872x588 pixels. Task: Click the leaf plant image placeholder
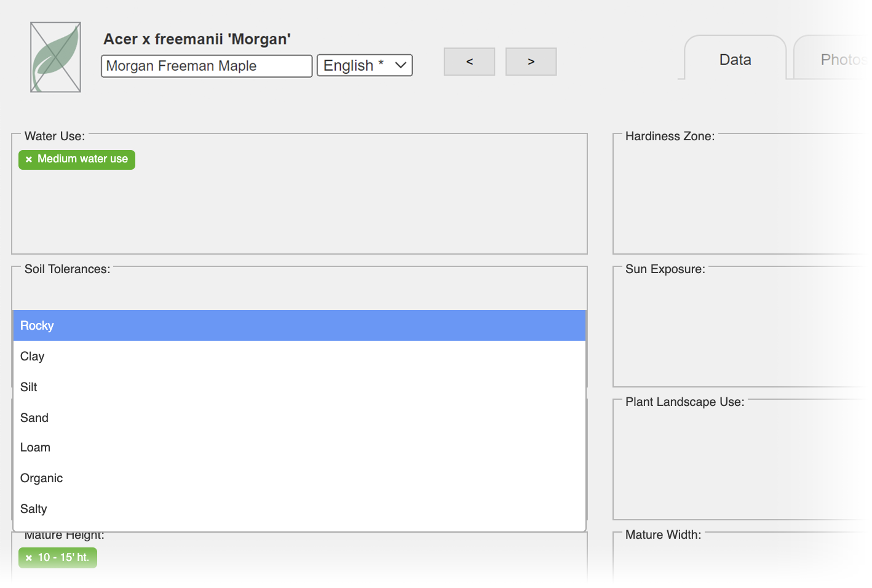[55, 57]
